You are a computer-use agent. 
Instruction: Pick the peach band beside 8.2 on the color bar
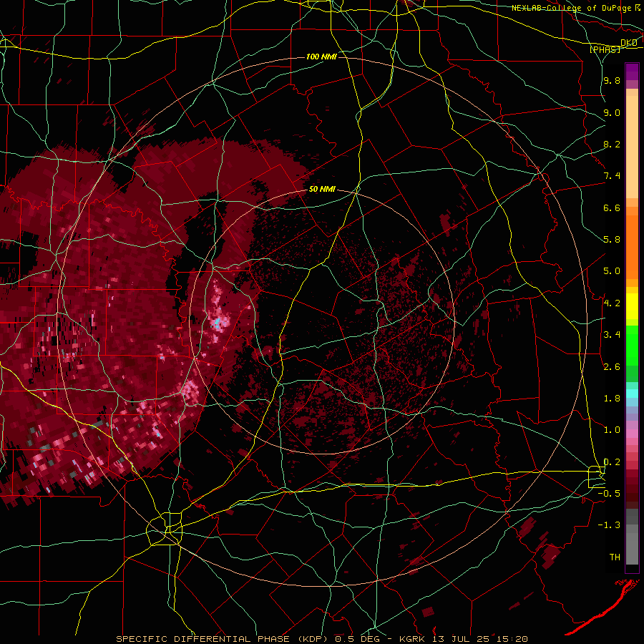tap(632, 147)
